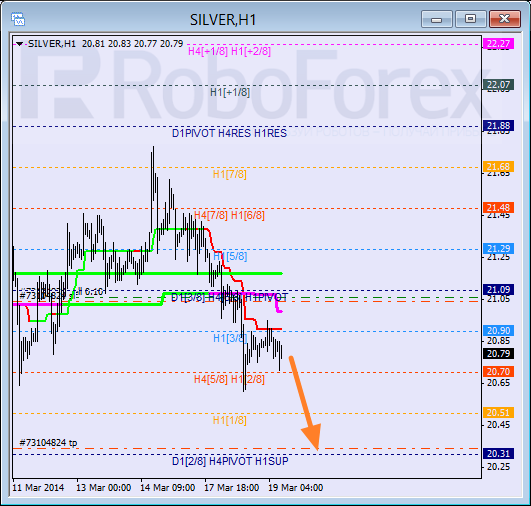Select the magenta indicator line end segment
Image resolution: width=531 pixels, height=506 pixels.
[x=278, y=307]
